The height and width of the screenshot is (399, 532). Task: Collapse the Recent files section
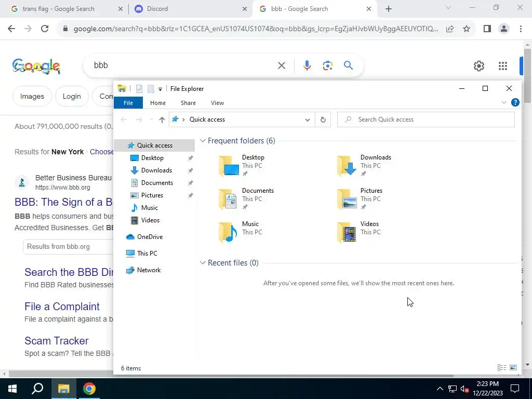coord(203,262)
